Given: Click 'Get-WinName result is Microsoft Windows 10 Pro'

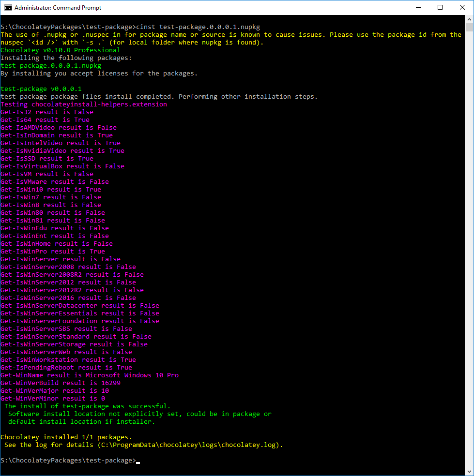Looking at the screenshot, I should [x=90, y=375].
